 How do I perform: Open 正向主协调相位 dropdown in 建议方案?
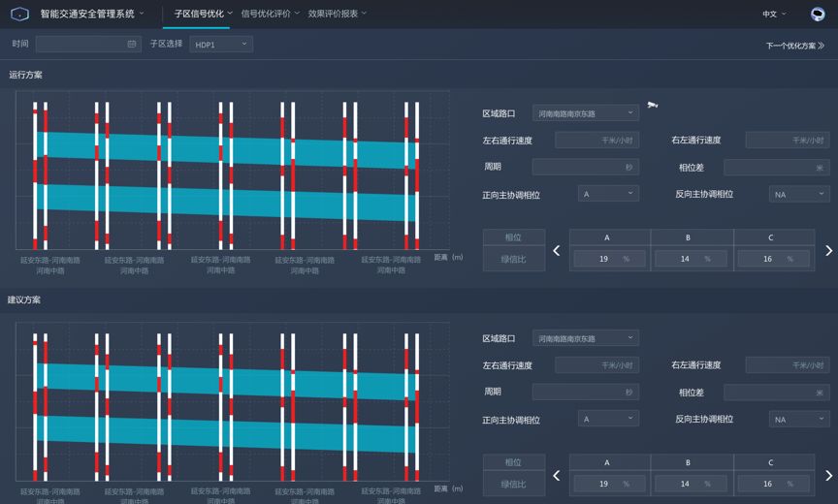[608, 419]
